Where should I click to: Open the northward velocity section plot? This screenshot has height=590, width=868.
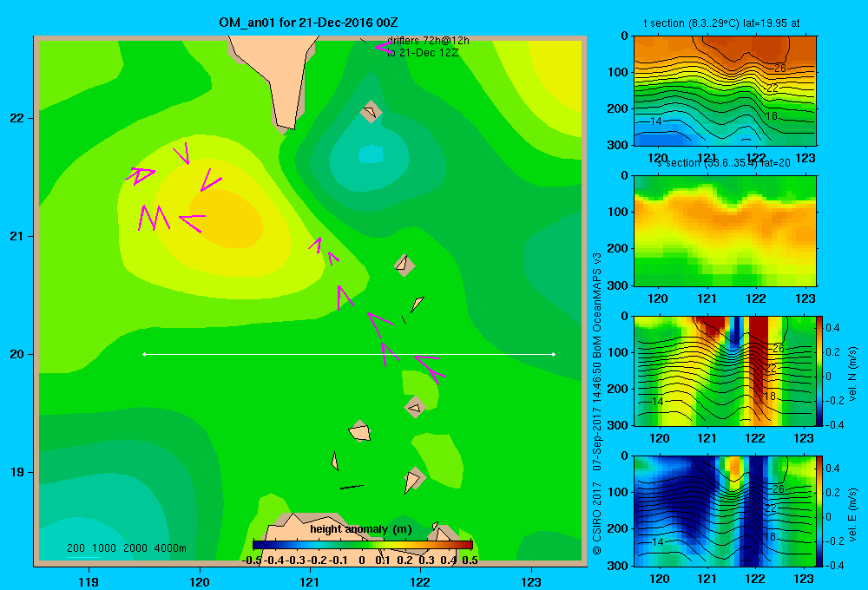point(725,370)
